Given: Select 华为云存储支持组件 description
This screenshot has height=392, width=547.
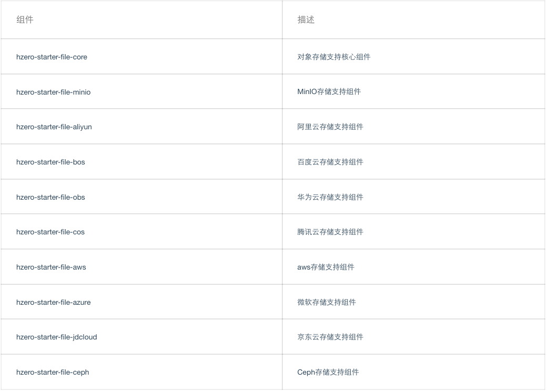Looking at the screenshot, I should coord(330,197).
